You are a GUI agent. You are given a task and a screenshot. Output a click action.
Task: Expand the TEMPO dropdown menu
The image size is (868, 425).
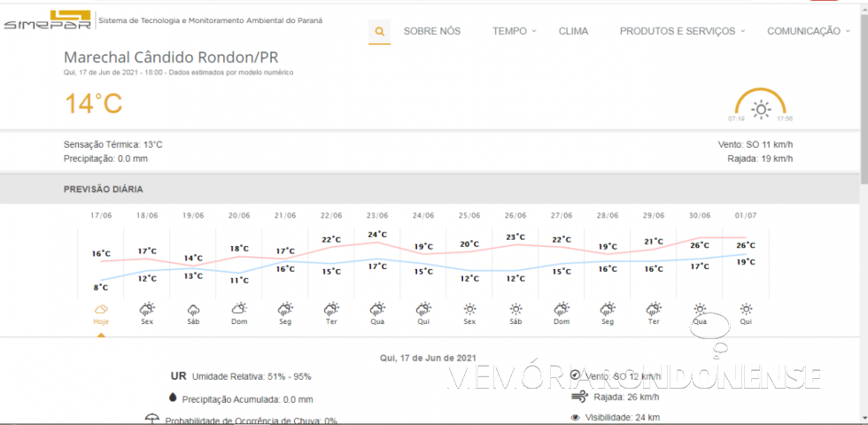(515, 32)
